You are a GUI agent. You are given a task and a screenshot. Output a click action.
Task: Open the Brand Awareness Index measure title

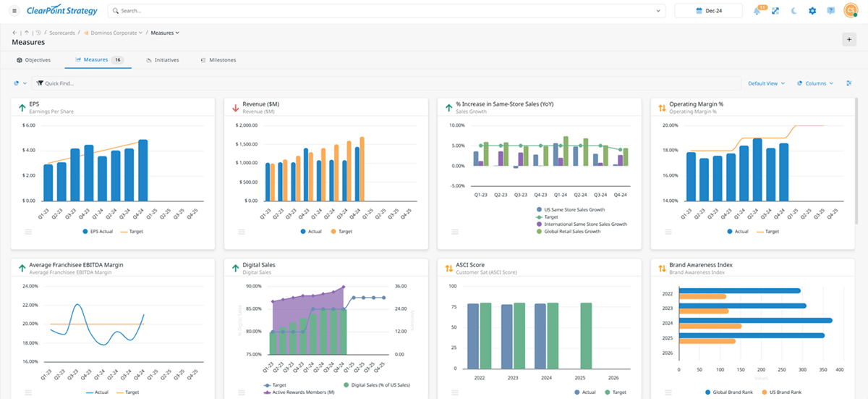click(x=701, y=265)
